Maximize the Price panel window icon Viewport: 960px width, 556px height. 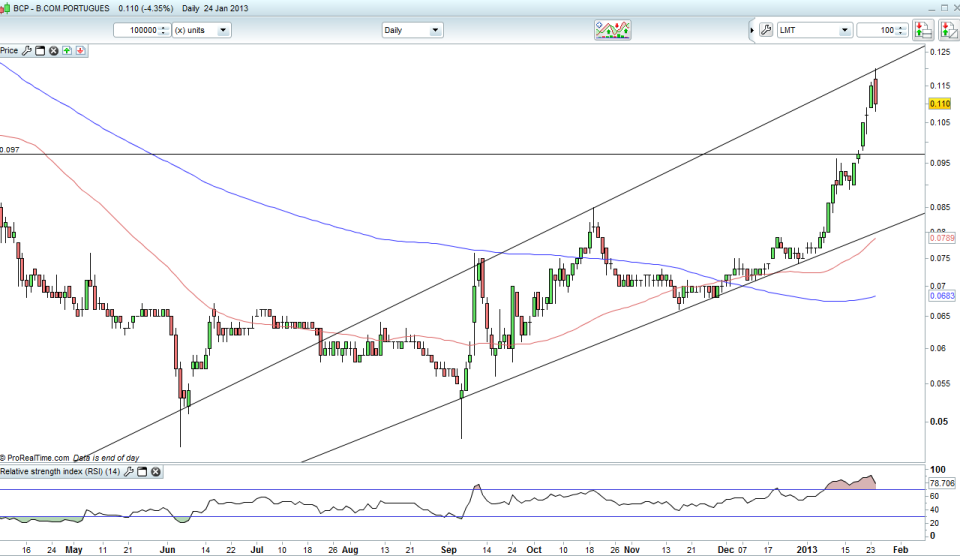pos(40,51)
